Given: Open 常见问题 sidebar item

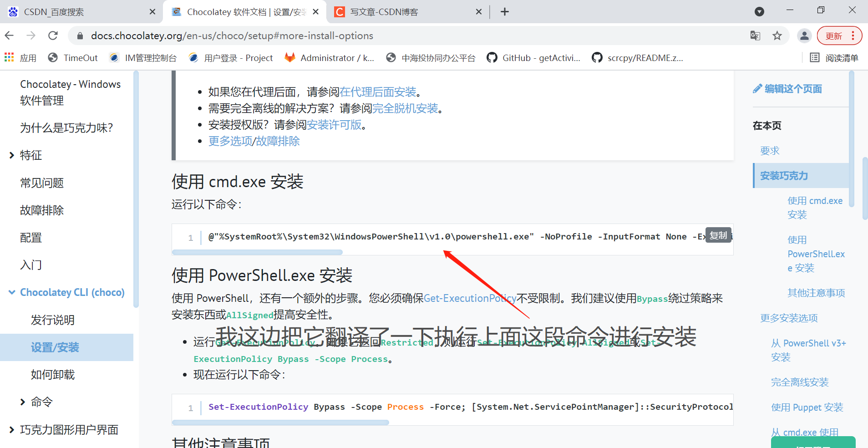Looking at the screenshot, I should [42, 183].
